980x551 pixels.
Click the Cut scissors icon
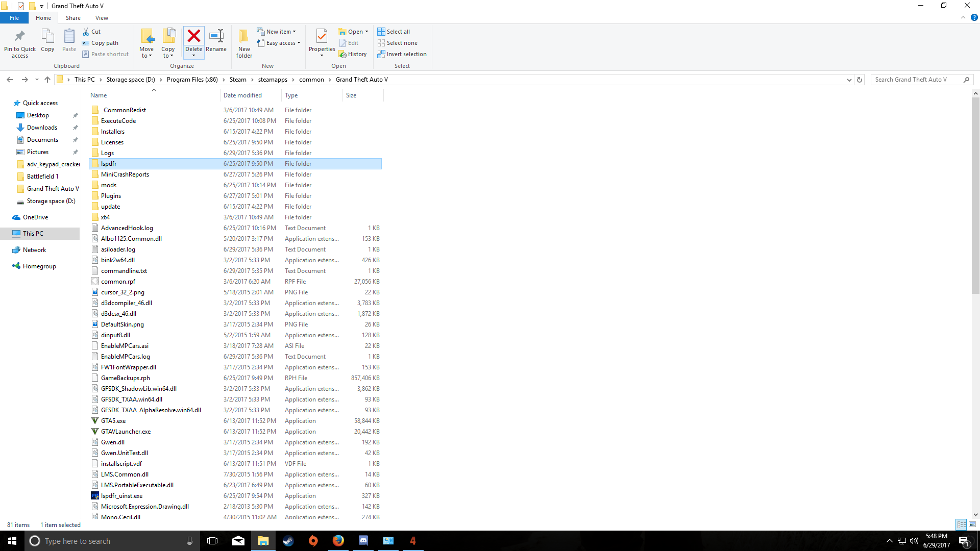click(86, 32)
